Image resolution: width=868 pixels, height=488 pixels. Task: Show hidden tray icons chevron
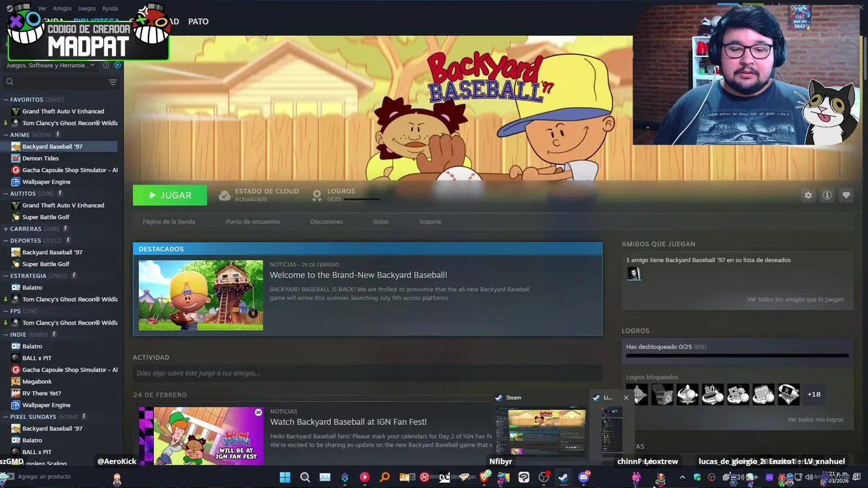point(682,477)
